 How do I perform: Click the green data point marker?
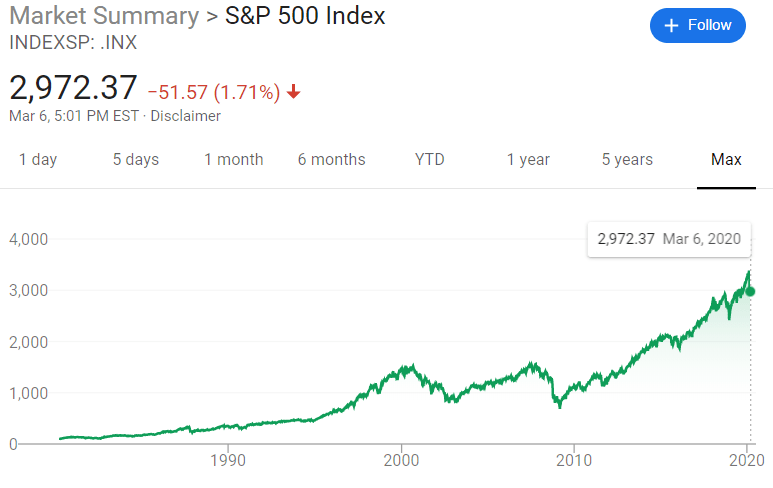coord(751,291)
